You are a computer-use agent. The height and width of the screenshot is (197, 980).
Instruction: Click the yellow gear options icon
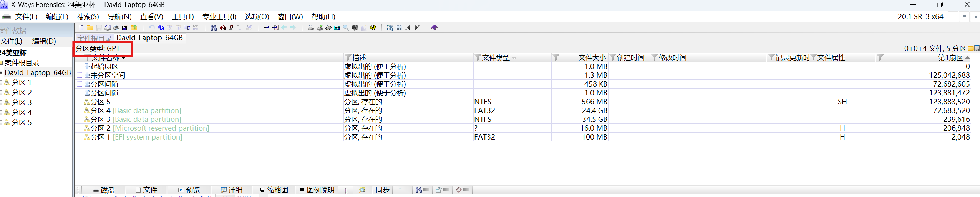[x=372, y=27]
